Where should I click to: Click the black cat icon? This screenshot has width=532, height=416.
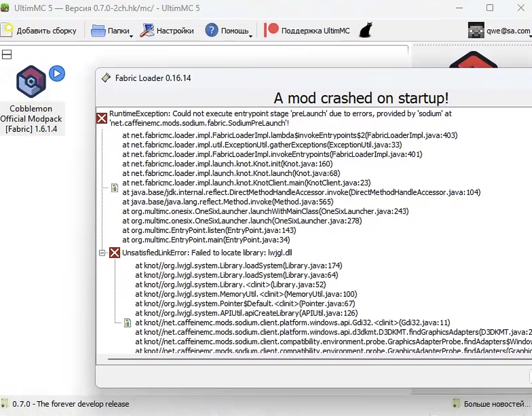pyautogui.click(x=366, y=30)
